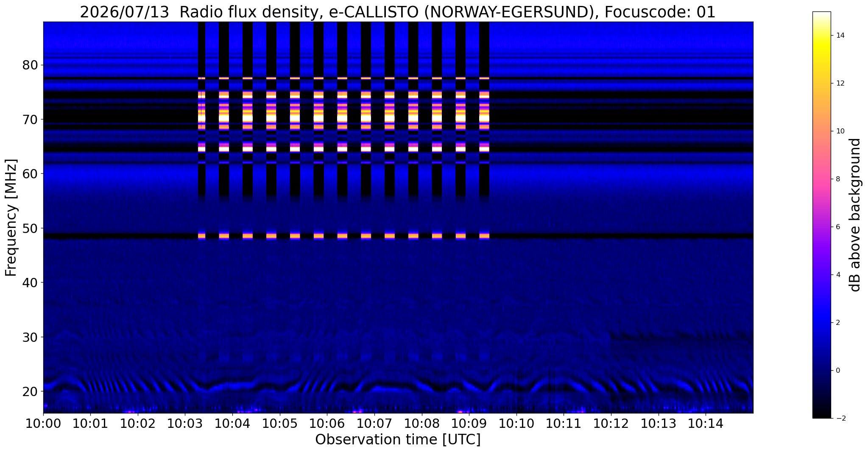Image resolution: width=868 pixels, height=452 pixels.
Task: Click the 10:08 time tick label
Action: point(422,423)
